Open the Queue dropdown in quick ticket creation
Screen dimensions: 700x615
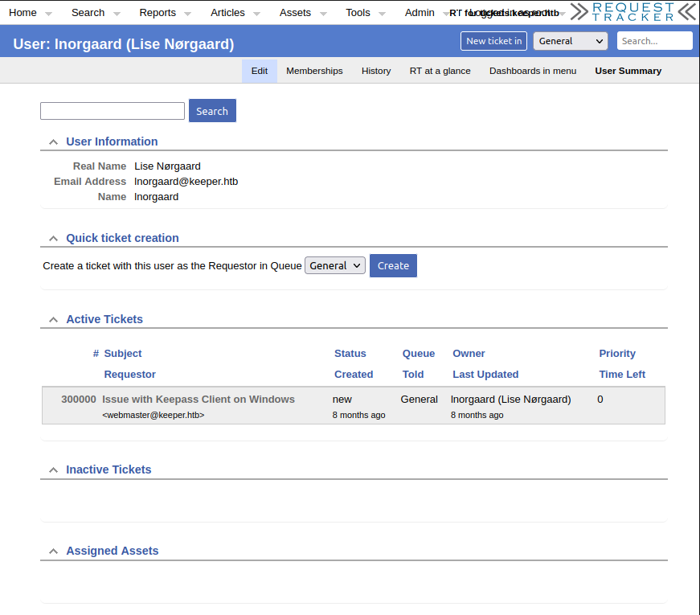click(x=335, y=266)
